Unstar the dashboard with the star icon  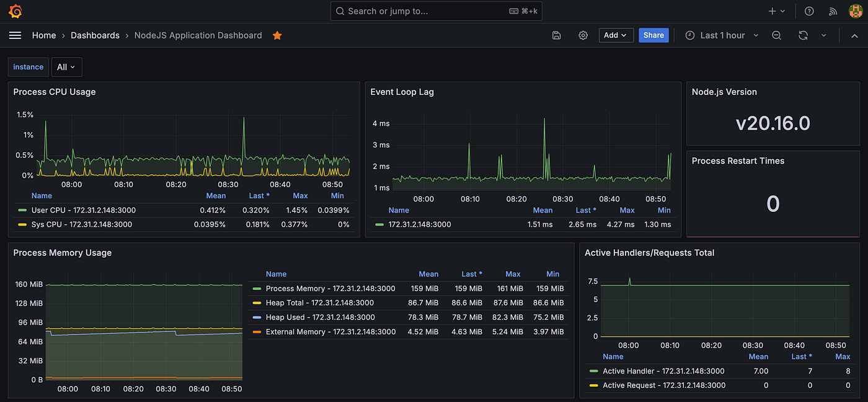277,35
